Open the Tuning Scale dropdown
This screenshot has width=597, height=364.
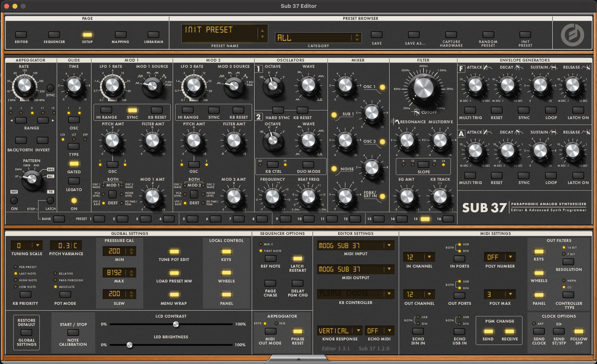[26, 245]
